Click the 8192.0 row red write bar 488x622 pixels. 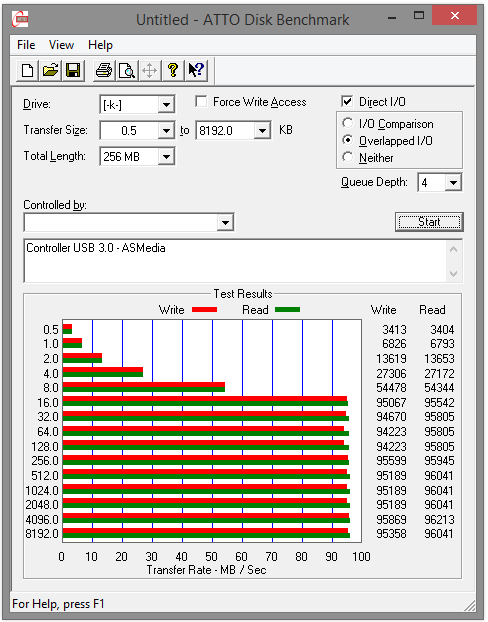205,531
